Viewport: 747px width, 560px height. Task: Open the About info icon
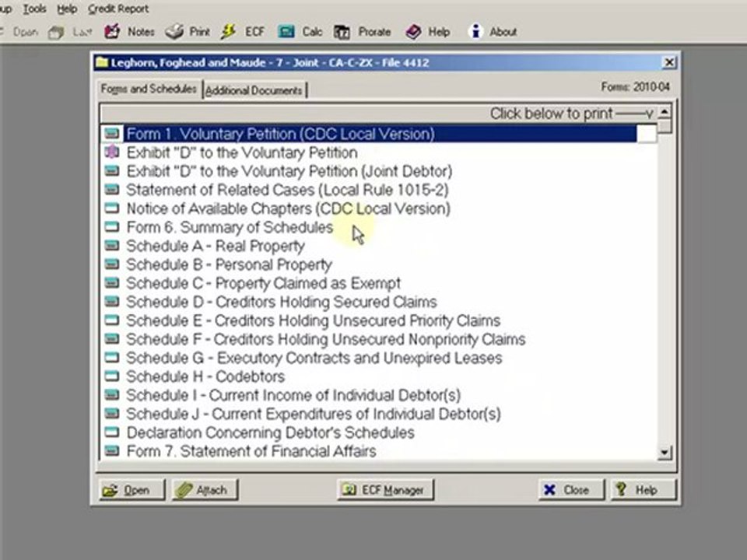coord(475,31)
